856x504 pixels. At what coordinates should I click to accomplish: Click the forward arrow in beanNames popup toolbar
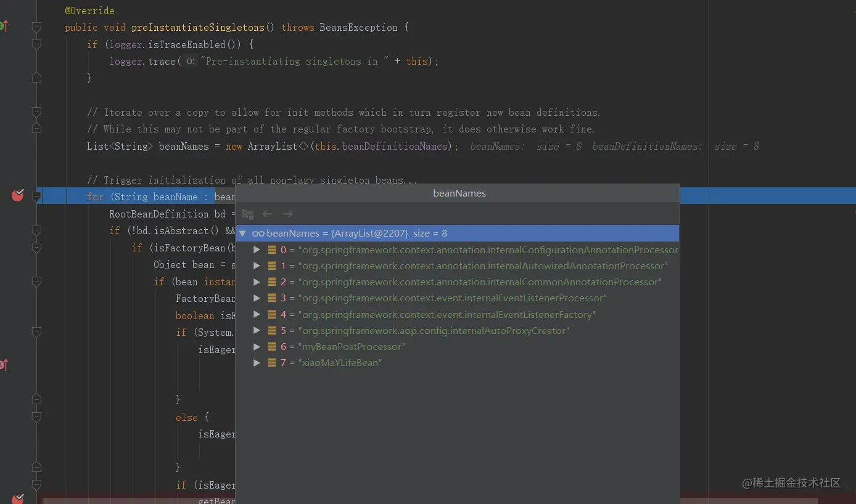click(x=287, y=214)
